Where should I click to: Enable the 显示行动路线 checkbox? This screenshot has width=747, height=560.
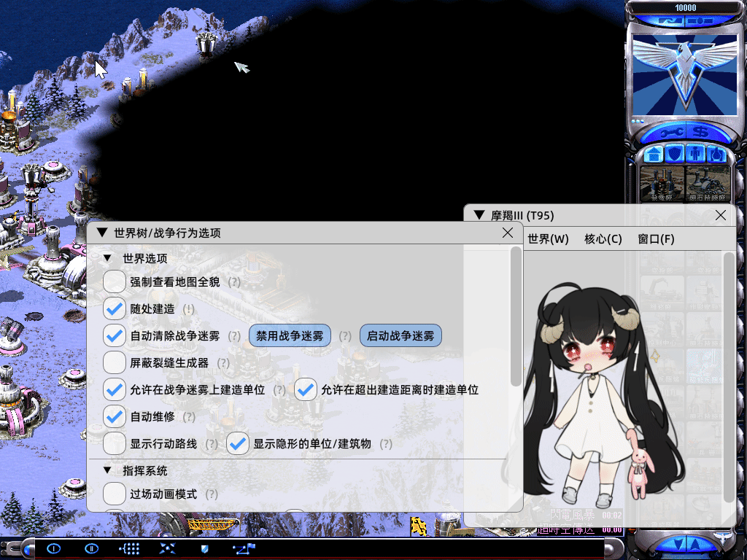pyautogui.click(x=115, y=444)
